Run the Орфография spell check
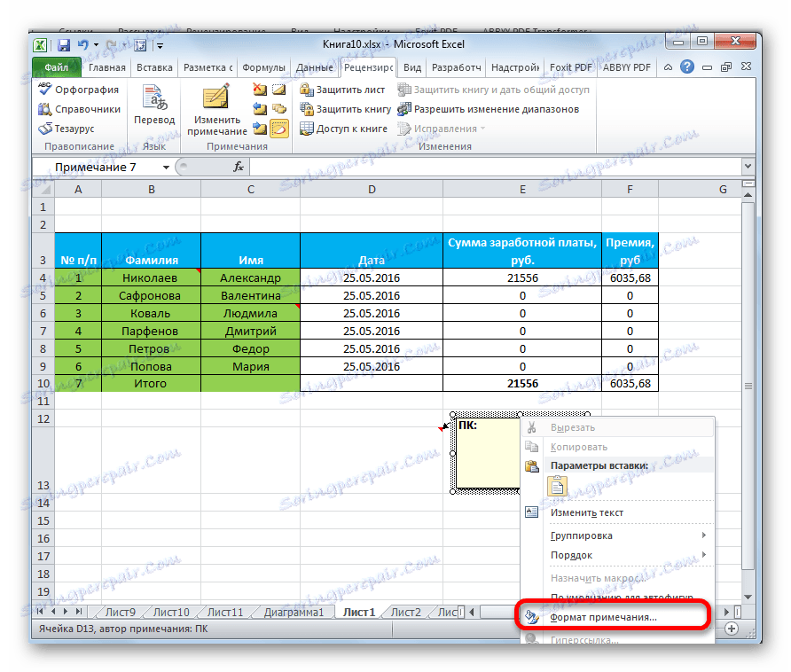791x672 pixels. click(x=79, y=90)
